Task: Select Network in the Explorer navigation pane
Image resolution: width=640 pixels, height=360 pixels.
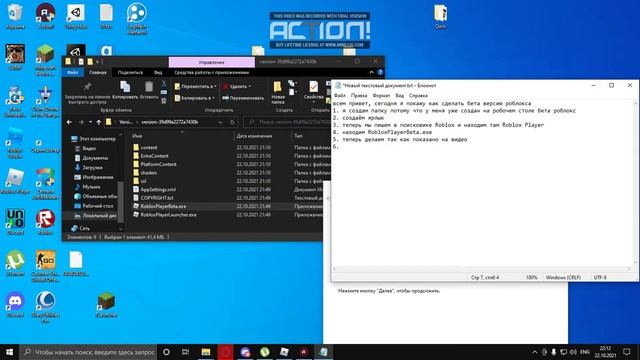Action: [x=80, y=228]
